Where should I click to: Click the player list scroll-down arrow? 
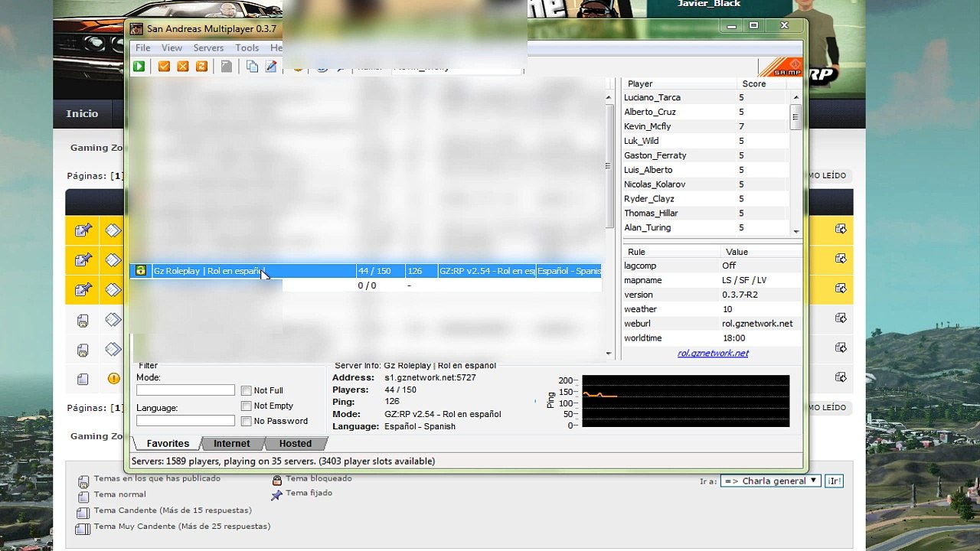click(796, 231)
